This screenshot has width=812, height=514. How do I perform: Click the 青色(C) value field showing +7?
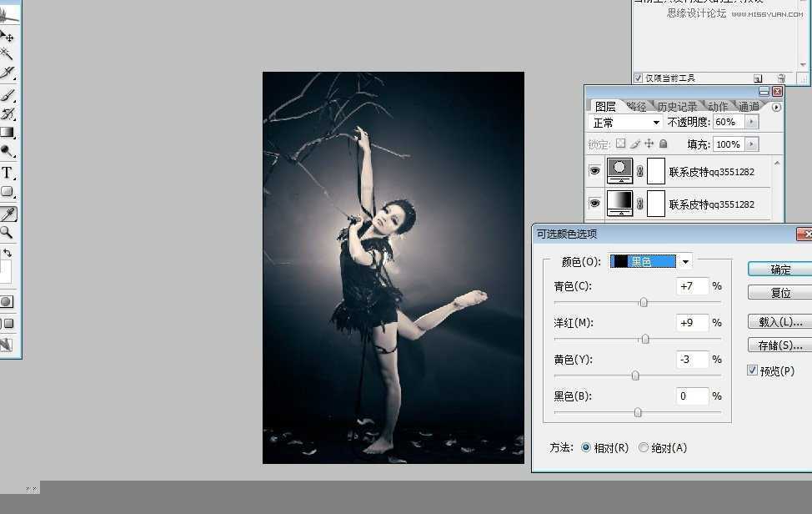[693, 286]
